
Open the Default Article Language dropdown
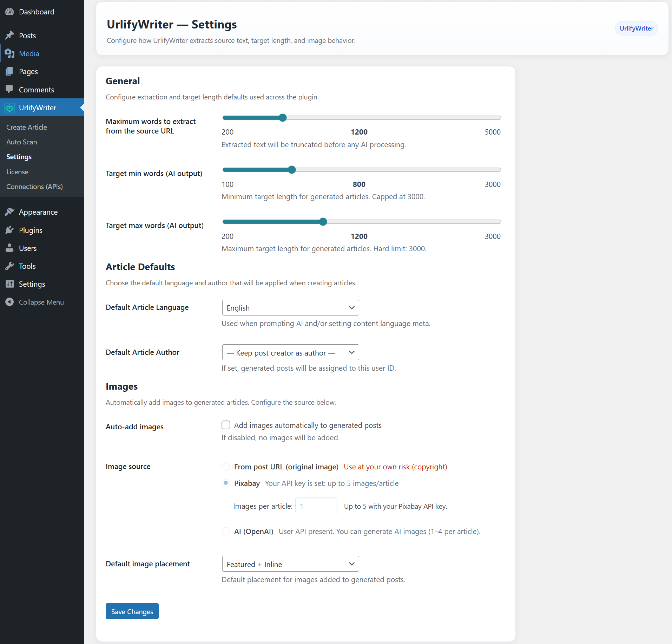290,307
